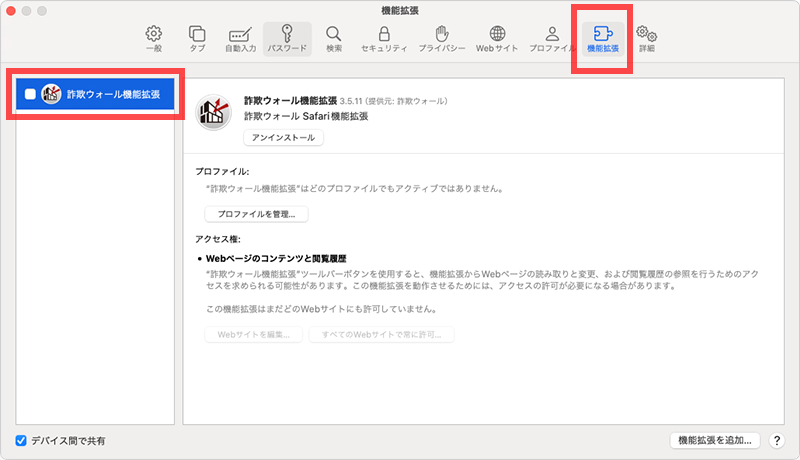
Task: Open the セキュリティ (Security) lock icon
Action: [x=383, y=39]
